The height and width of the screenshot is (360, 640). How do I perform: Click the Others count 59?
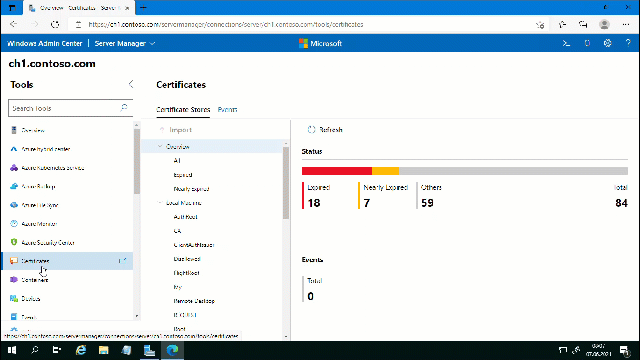pyautogui.click(x=427, y=203)
